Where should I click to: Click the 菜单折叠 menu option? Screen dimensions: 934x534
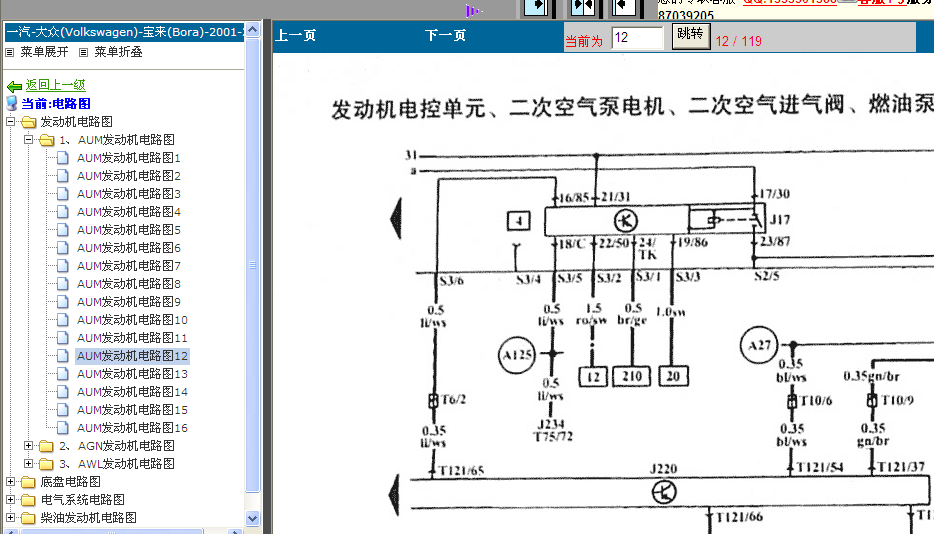(118, 52)
